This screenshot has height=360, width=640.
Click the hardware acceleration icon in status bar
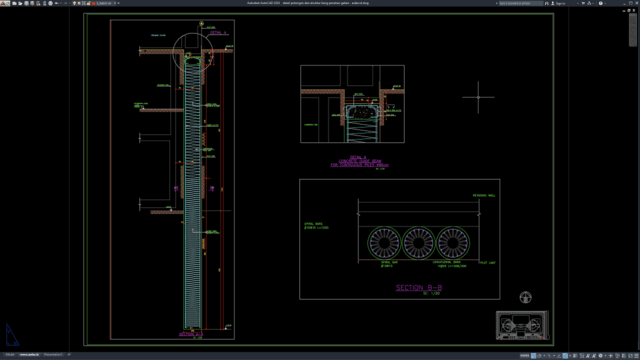[x=624, y=356]
